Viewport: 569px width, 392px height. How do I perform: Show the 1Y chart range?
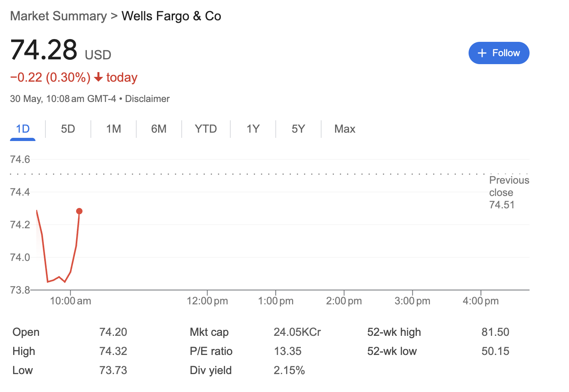(253, 129)
